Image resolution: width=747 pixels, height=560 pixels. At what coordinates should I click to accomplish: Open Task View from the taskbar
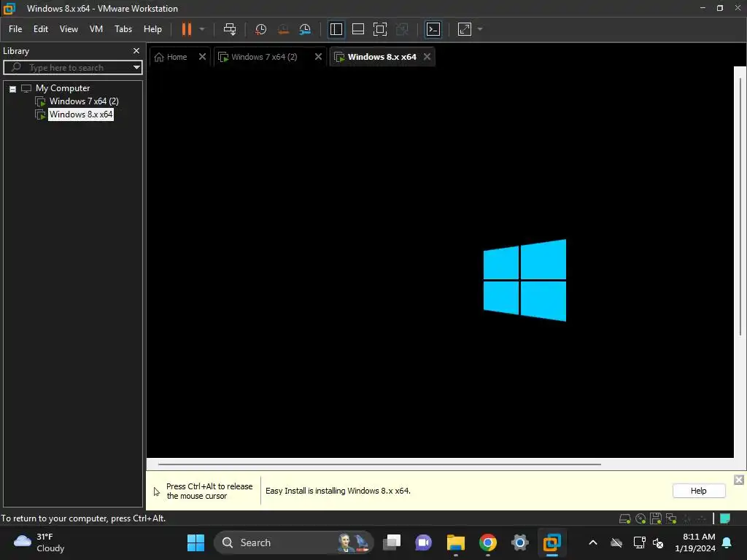(392, 542)
